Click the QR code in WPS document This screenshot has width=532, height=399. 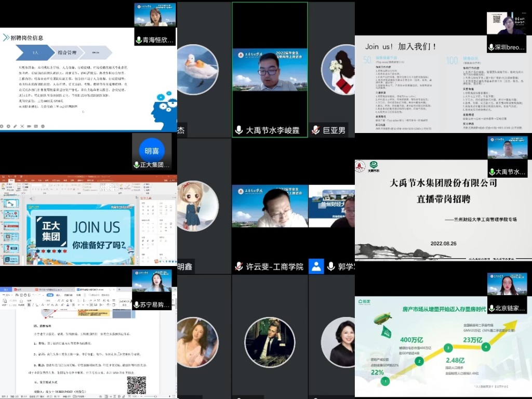coord(137,385)
